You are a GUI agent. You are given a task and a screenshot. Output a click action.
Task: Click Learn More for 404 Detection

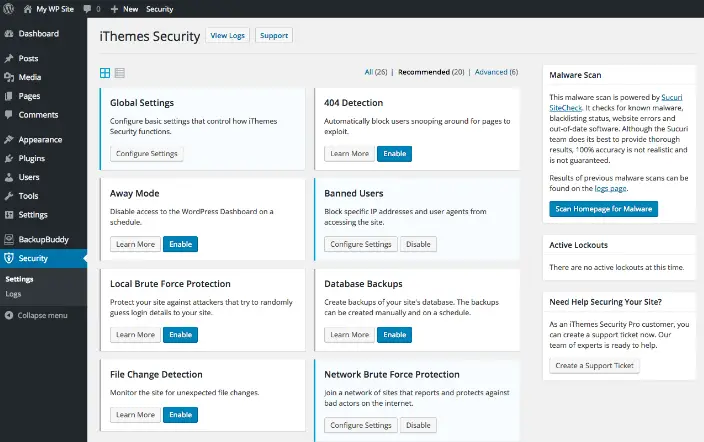pos(349,154)
